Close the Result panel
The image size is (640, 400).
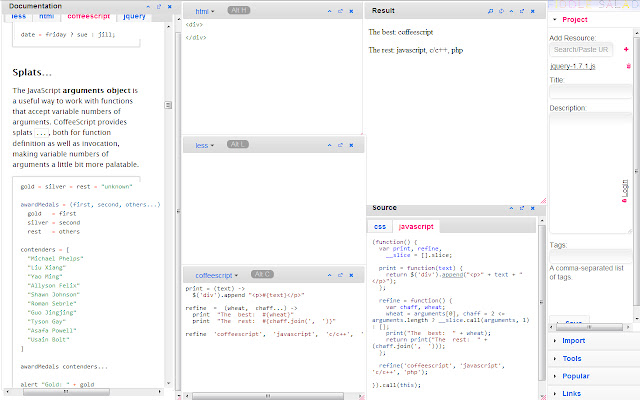click(533, 11)
